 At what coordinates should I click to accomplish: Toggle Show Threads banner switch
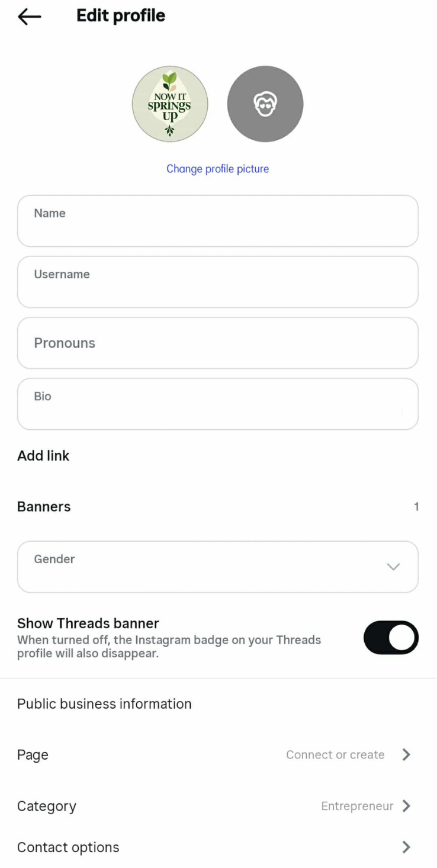(x=391, y=638)
